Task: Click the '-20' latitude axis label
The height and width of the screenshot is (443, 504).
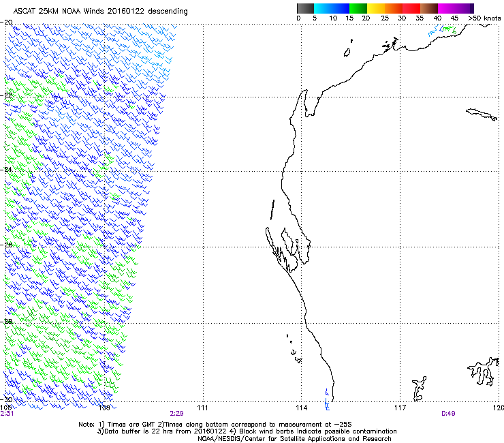Action: pos(6,22)
